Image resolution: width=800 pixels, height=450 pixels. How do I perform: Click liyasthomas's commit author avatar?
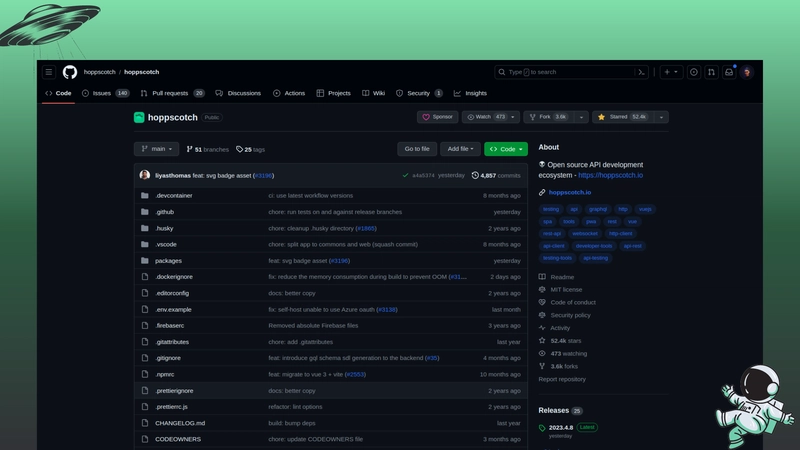(x=145, y=175)
